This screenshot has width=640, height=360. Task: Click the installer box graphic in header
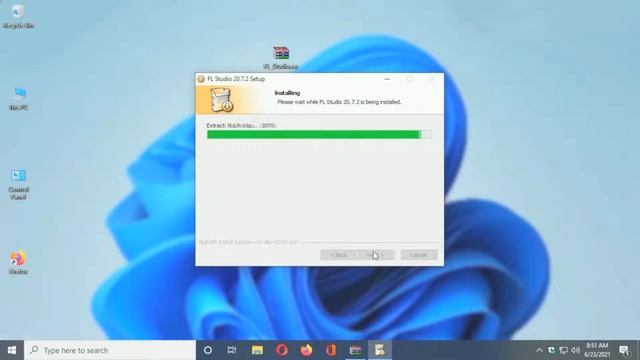(x=222, y=100)
